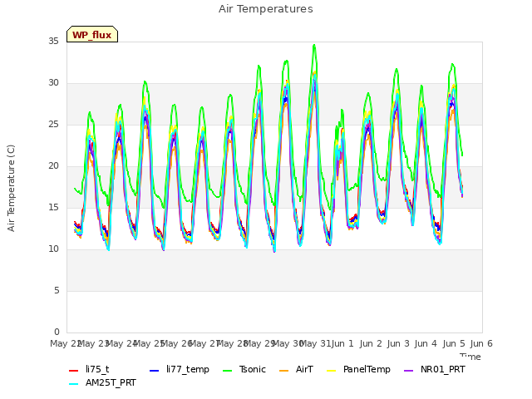532x399 pixels.
Task: Click the green Tsonic legend swatch
Action: click(x=227, y=371)
